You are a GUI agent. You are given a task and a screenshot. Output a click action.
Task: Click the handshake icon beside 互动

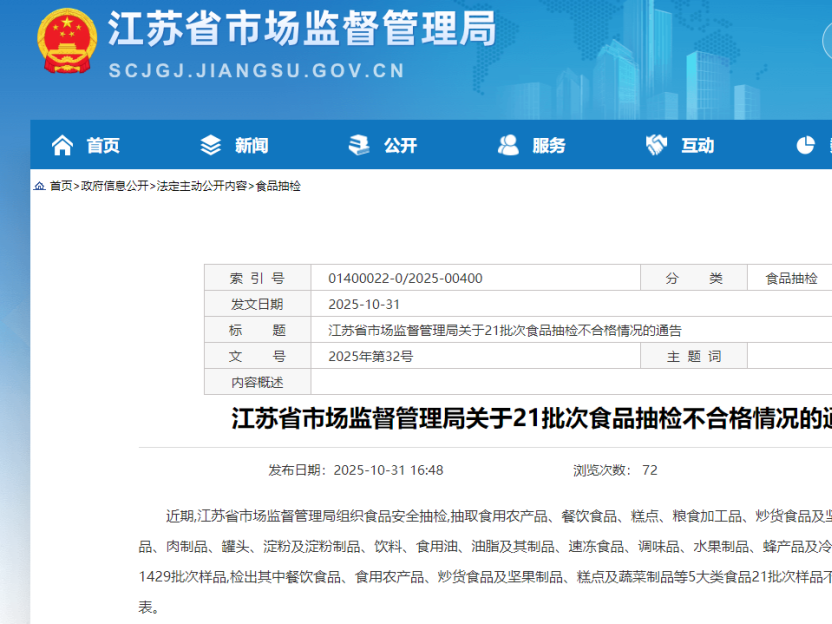[x=657, y=146]
